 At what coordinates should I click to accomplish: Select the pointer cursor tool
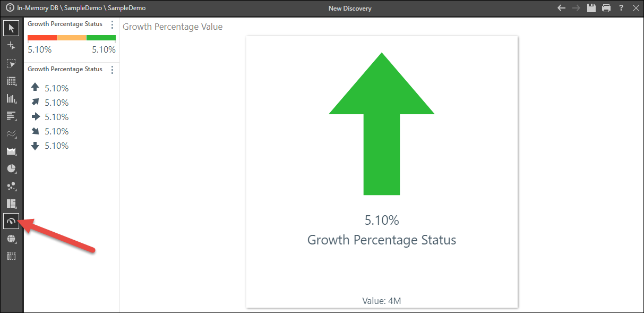coord(11,28)
